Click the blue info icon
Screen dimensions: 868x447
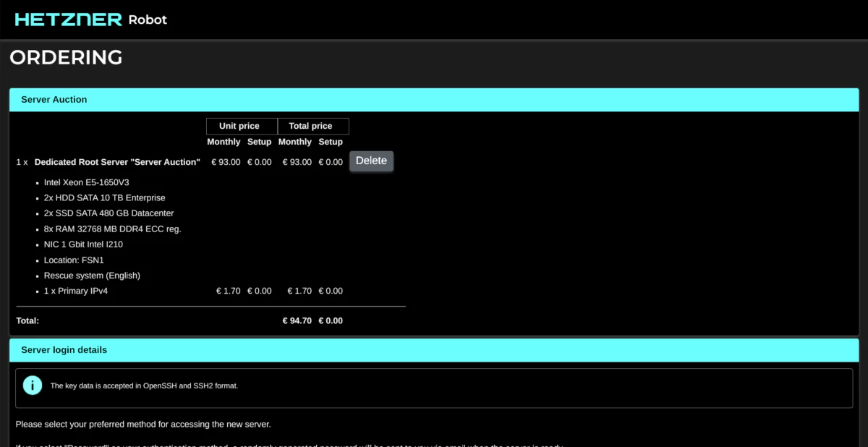pyautogui.click(x=33, y=386)
